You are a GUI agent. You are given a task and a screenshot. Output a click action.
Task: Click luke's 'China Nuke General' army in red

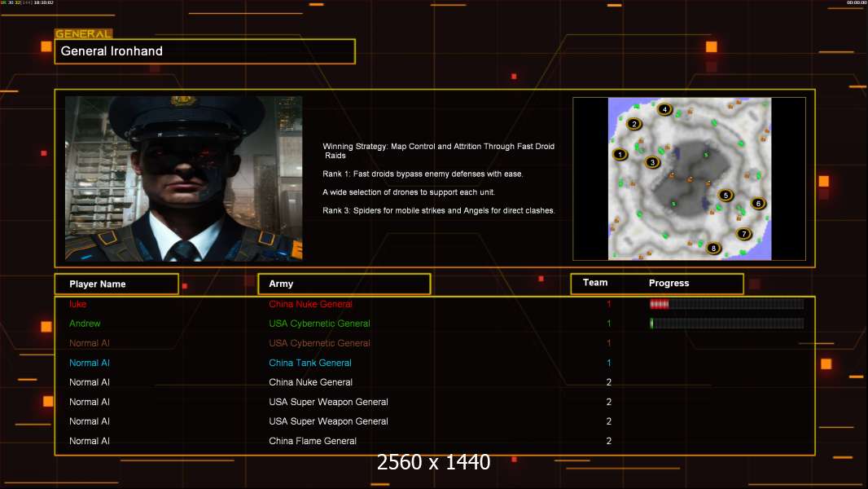[x=310, y=304]
